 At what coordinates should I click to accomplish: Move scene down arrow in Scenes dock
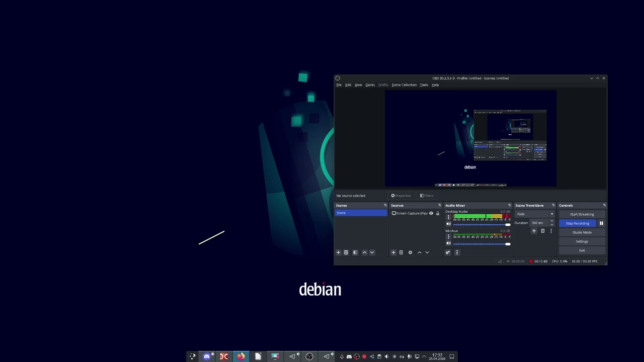tap(372, 252)
